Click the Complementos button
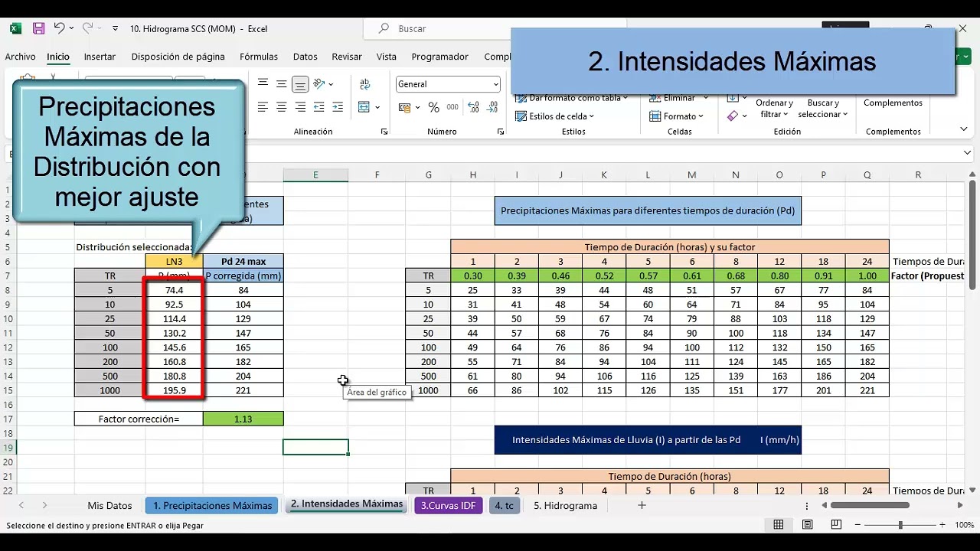980x551 pixels. click(893, 103)
